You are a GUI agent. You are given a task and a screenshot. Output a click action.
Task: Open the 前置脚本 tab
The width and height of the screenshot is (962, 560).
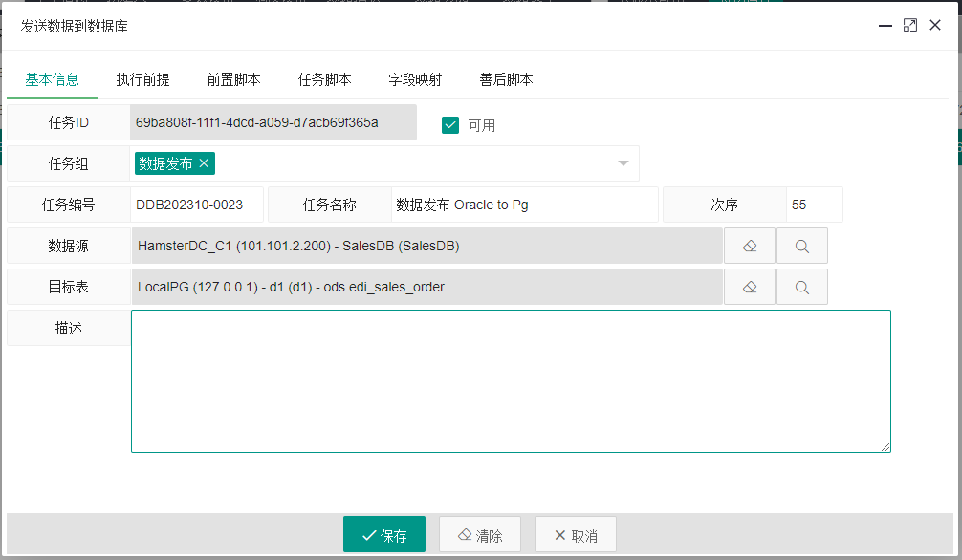click(x=233, y=79)
